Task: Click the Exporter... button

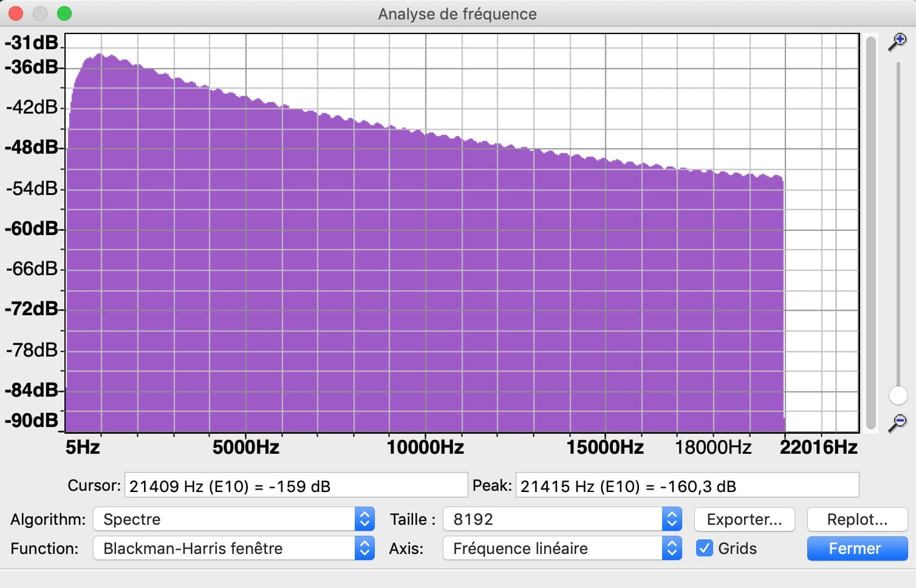Action: point(744,519)
